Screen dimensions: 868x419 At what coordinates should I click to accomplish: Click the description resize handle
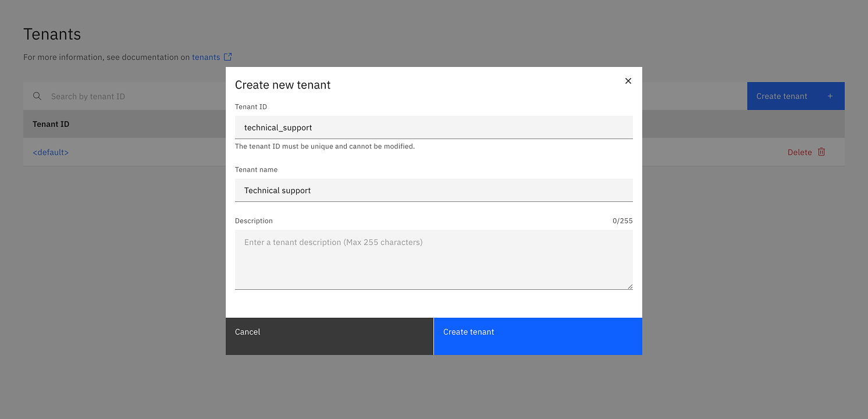click(629, 286)
